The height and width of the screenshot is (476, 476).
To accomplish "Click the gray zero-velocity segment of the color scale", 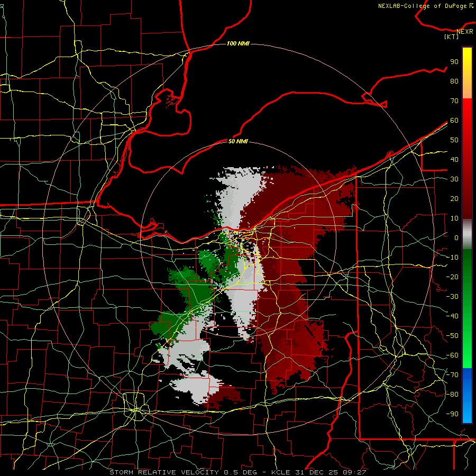I will 467,234.
